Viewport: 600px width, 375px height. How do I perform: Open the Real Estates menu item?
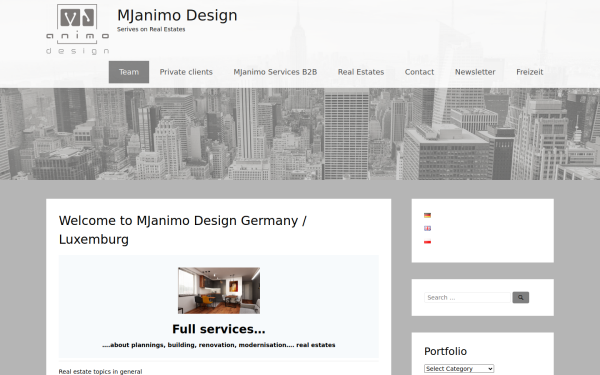[x=361, y=72]
